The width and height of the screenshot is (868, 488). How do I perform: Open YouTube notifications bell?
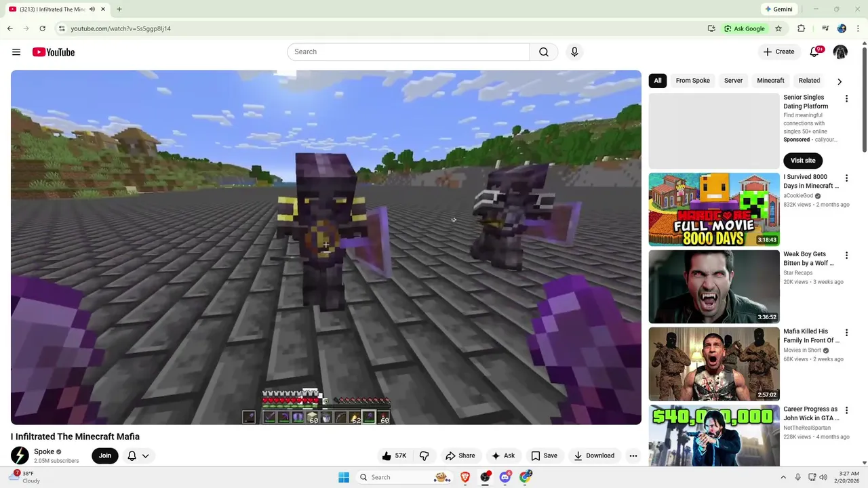(816, 52)
